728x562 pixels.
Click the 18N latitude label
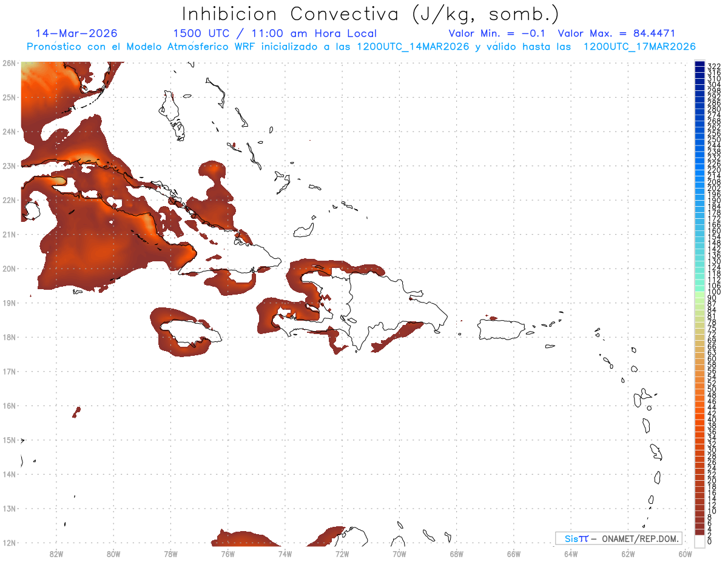point(9,336)
